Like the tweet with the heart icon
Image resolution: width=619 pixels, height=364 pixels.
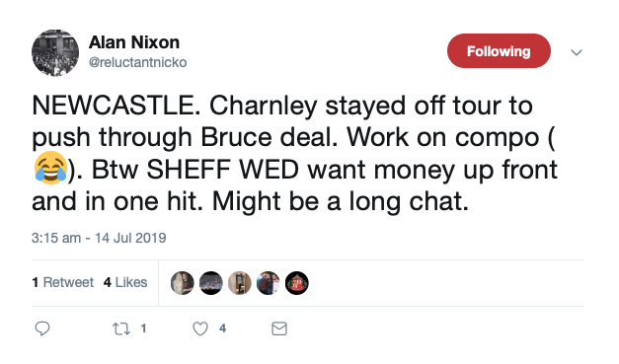(200, 328)
